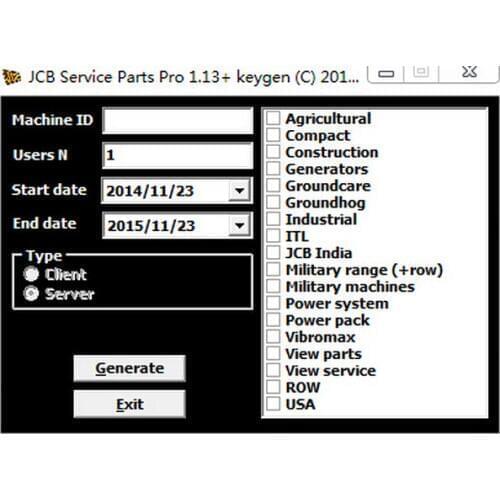Check the Groundhog option

pos(273,202)
